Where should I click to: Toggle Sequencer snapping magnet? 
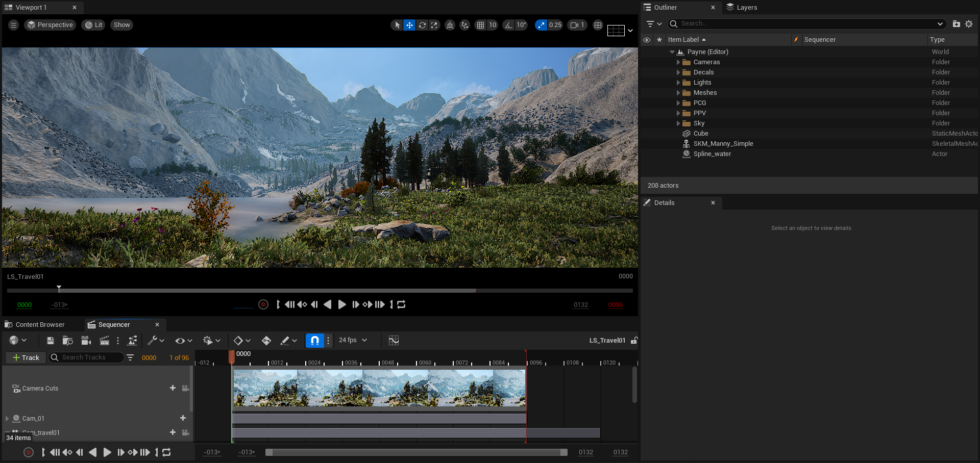[x=315, y=341]
